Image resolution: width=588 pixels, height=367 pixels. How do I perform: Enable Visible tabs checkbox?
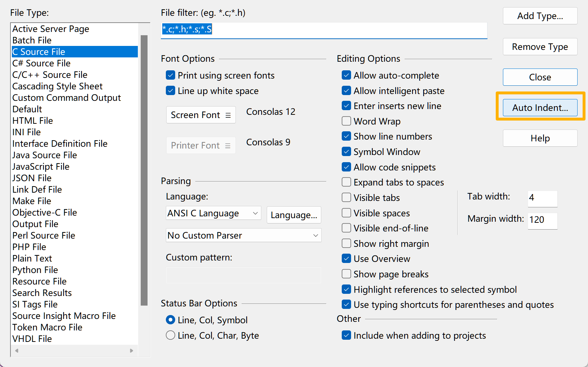[x=346, y=198]
